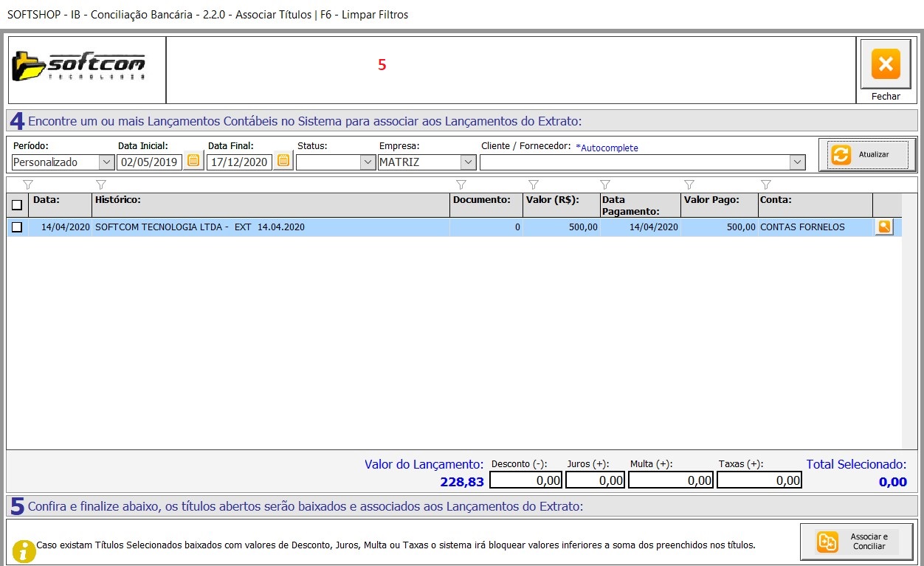Expand the Período dropdown
Screen dimensions: 924x566
[x=106, y=162]
